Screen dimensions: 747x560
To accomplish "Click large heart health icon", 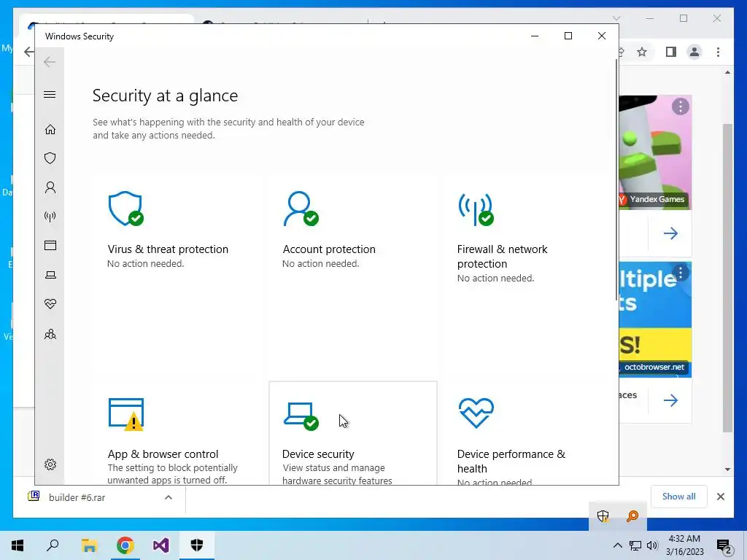I will coord(476,413).
